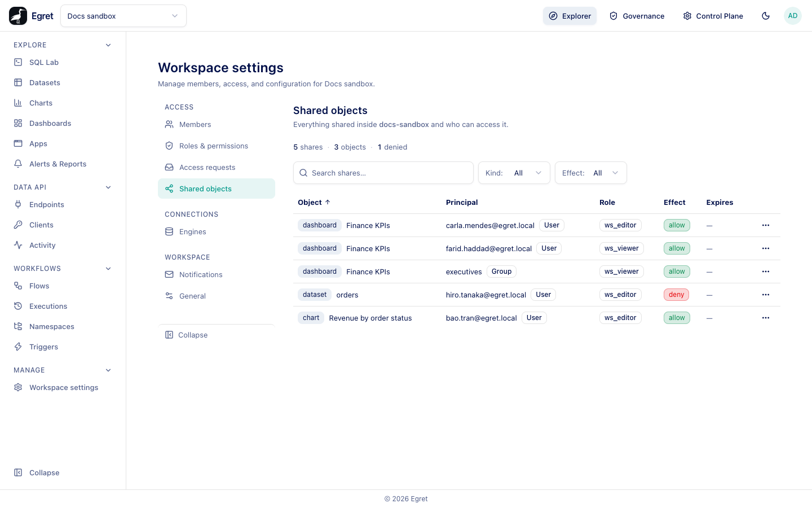
Task: Open Notifications settings
Action: 217,274
